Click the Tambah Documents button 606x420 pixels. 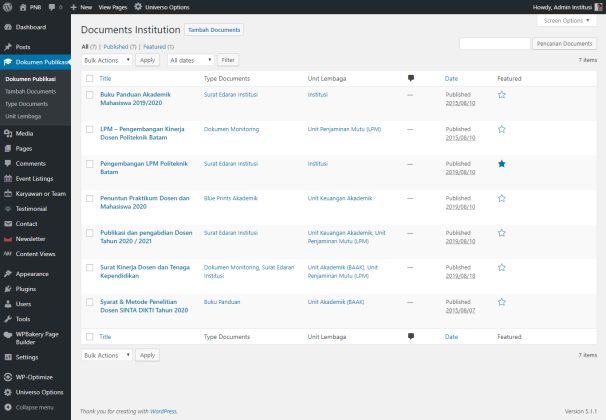tap(213, 31)
